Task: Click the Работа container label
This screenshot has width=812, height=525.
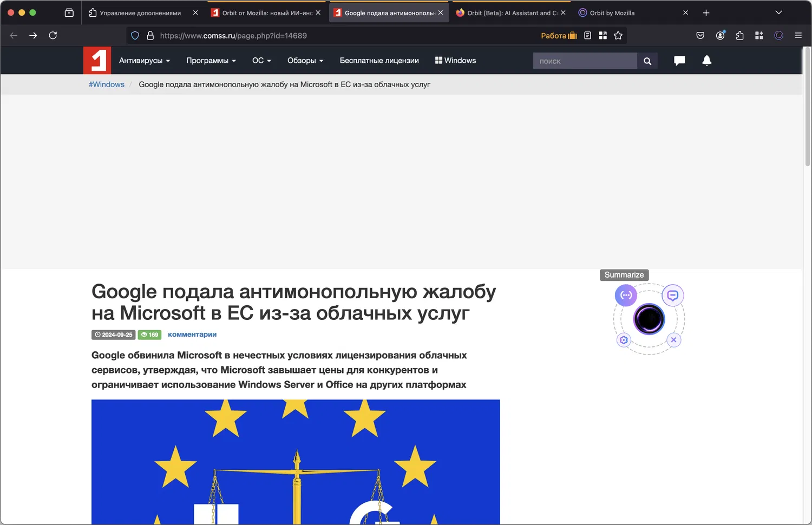Action: tap(559, 36)
